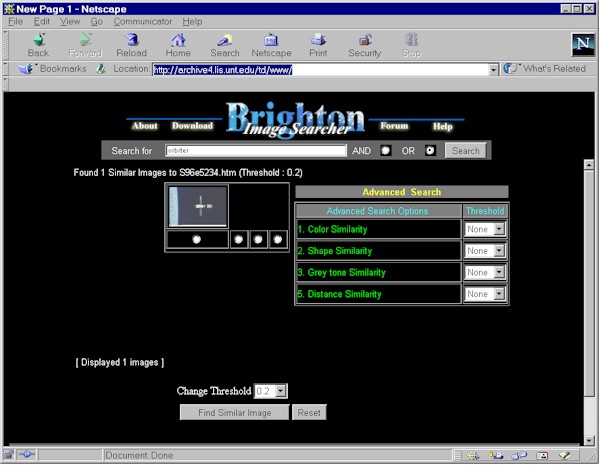Open Address Book from component bar
The width and height of the screenshot is (600, 465).
pos(542,455)
